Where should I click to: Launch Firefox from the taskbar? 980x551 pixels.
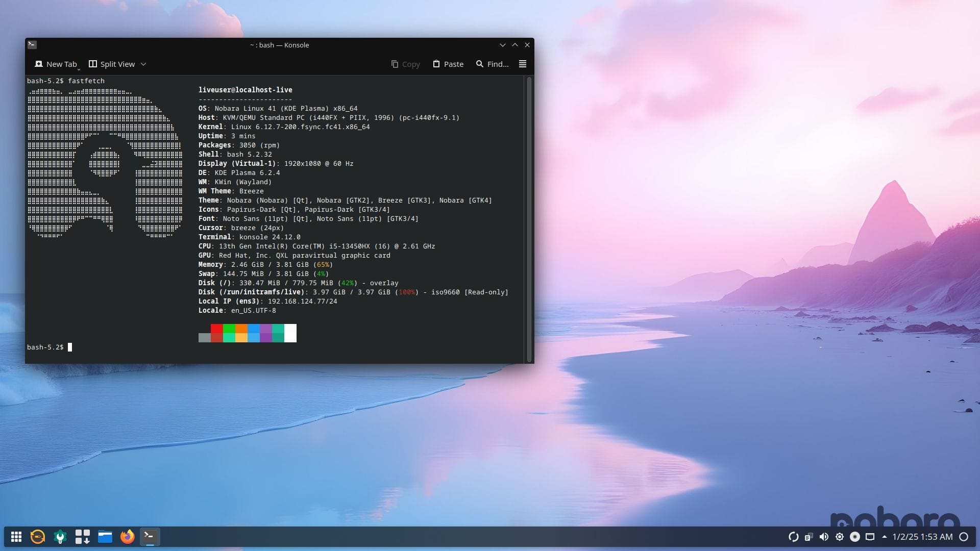coord(127,537)
